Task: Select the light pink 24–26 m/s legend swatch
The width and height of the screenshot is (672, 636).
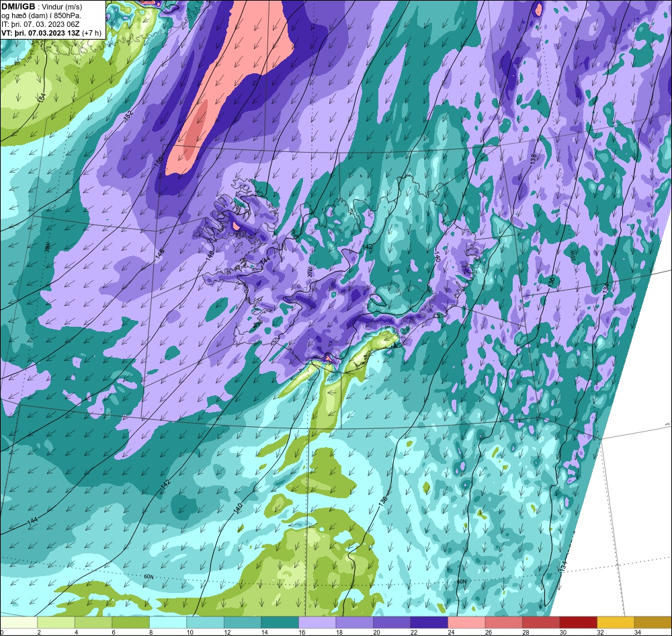Action: (x=466, y=623)
